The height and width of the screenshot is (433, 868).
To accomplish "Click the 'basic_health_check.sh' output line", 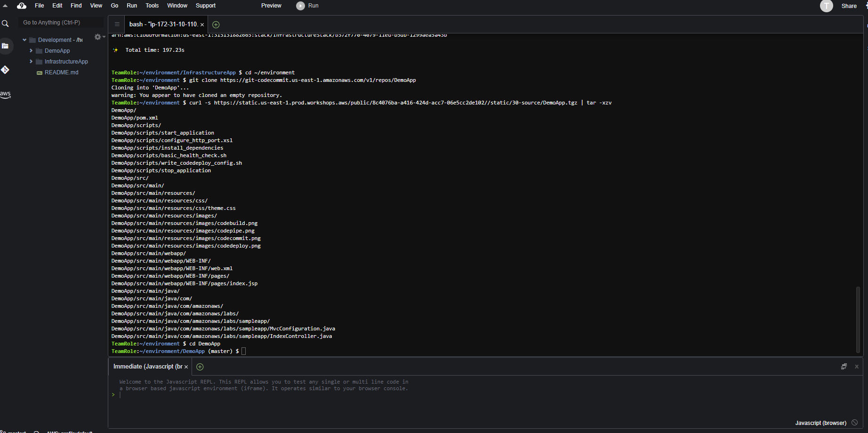I will [x=169, y=155].
